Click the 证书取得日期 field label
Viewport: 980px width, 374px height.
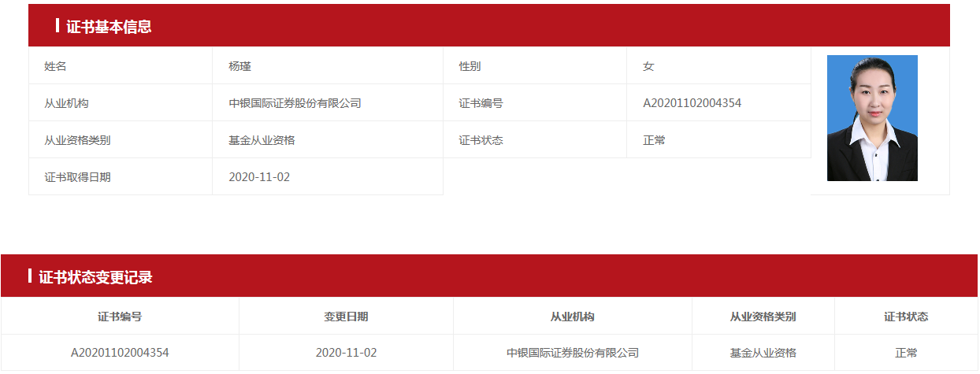pyautogui.click(x=77, y=177)
